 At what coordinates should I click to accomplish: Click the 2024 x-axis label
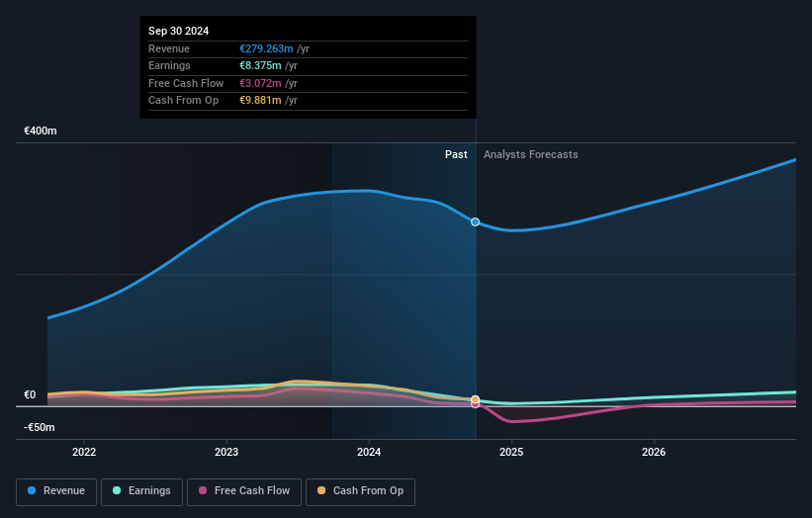(369, 452)
